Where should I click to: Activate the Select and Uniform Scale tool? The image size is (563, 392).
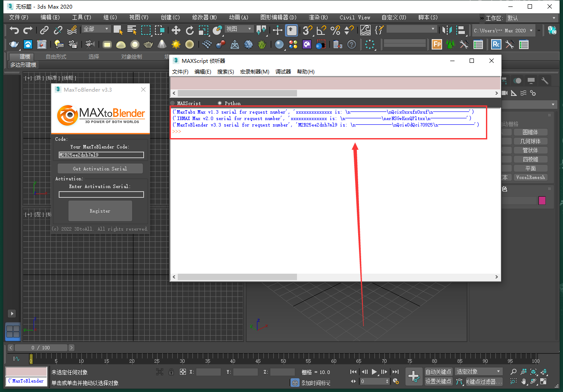click(204, 30)
